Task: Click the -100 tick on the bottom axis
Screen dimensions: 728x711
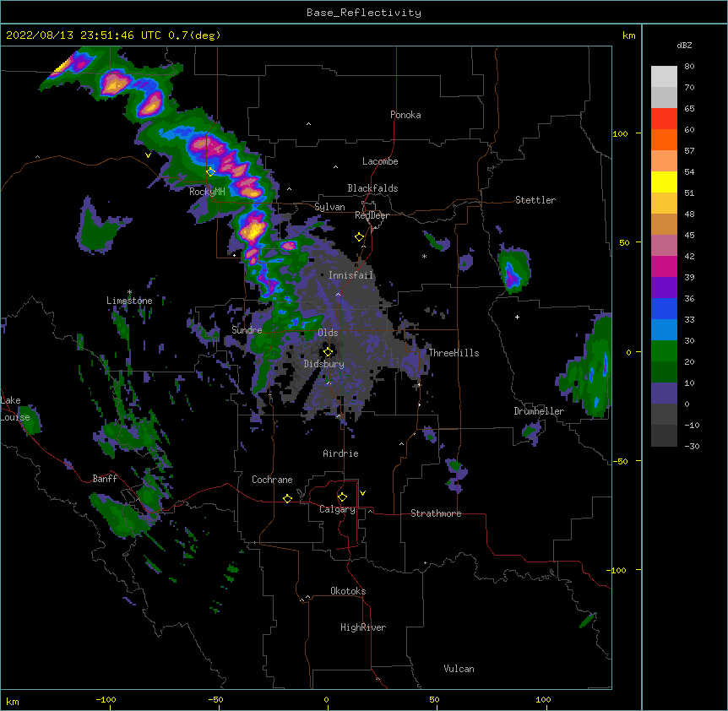Action: tap(106, 699)
